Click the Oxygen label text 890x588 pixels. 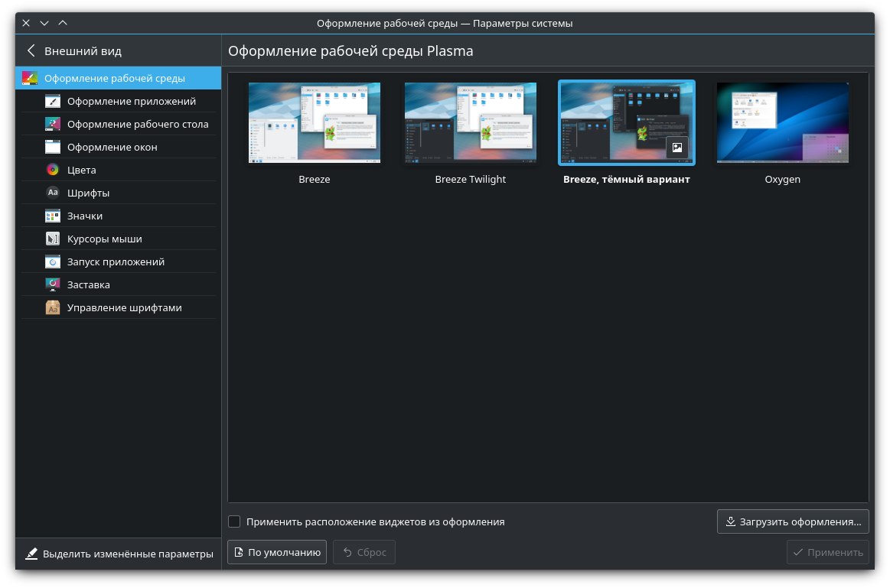pyautogui.click(x=783, y=179)
